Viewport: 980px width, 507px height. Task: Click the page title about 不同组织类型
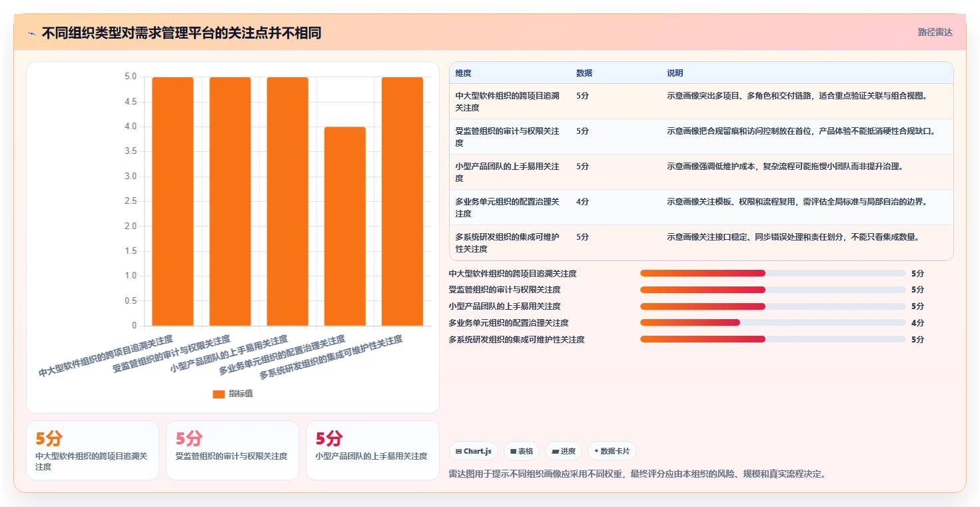point(181,33)
